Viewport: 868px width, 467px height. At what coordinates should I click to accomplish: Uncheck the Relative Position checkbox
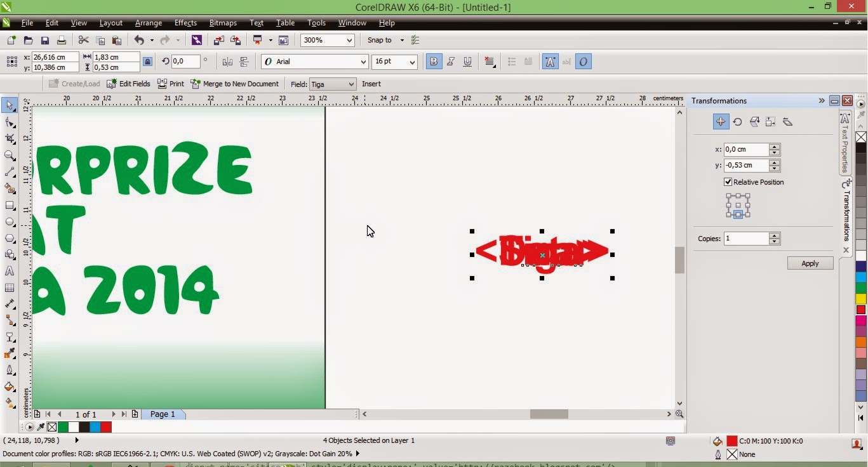[x=728, y=182]
